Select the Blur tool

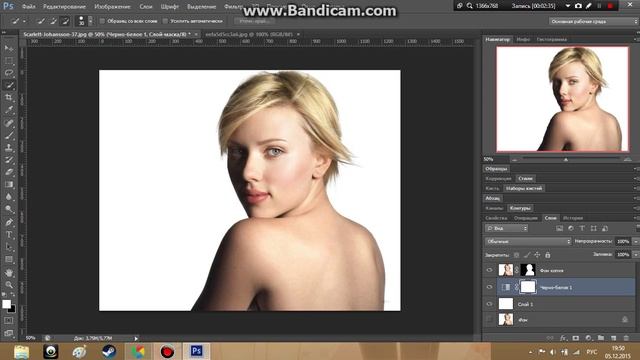[9, 197]
